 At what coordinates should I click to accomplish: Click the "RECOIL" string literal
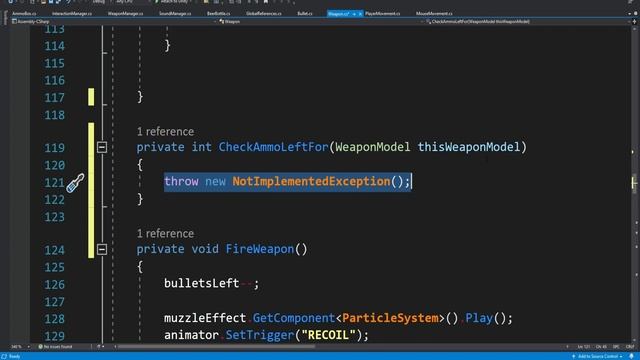329,335
